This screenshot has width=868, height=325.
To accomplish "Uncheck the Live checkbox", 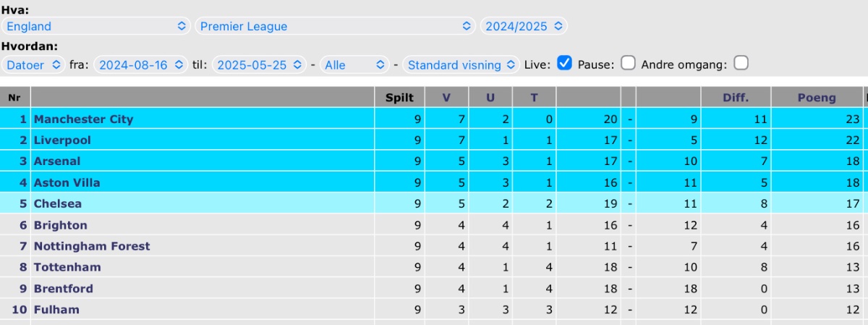I will pos(565,63).
